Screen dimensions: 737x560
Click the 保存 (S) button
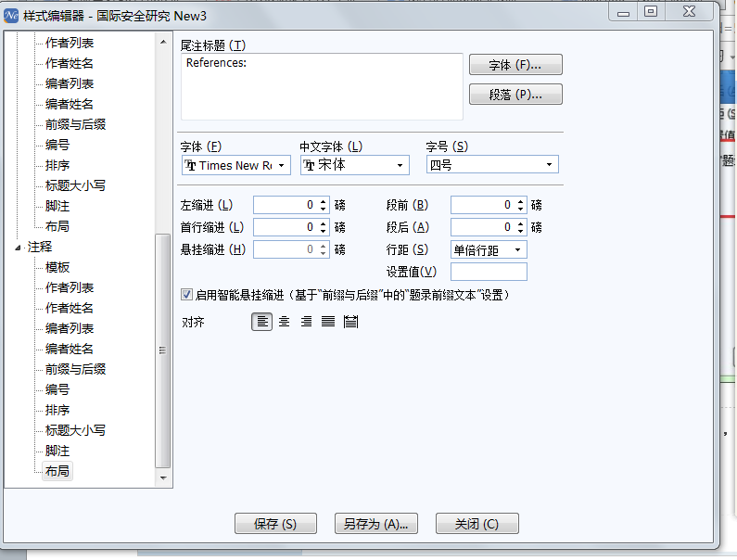[275, 524]
